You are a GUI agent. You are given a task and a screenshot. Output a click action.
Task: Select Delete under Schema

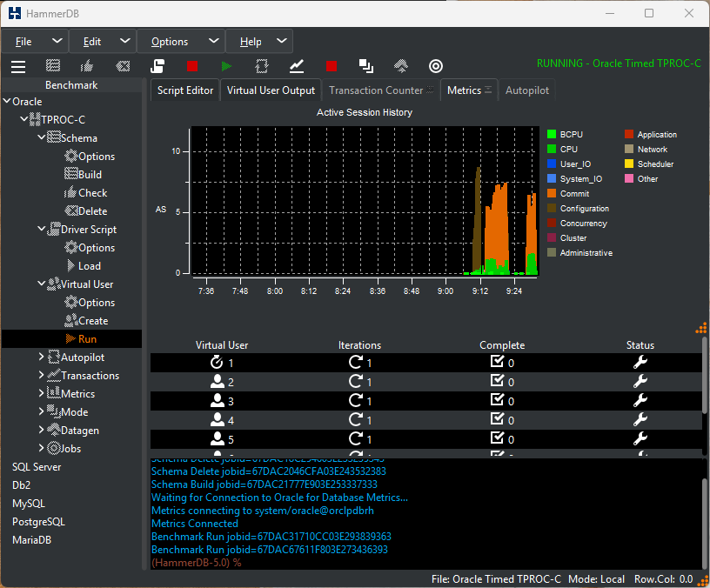[86, 211]
